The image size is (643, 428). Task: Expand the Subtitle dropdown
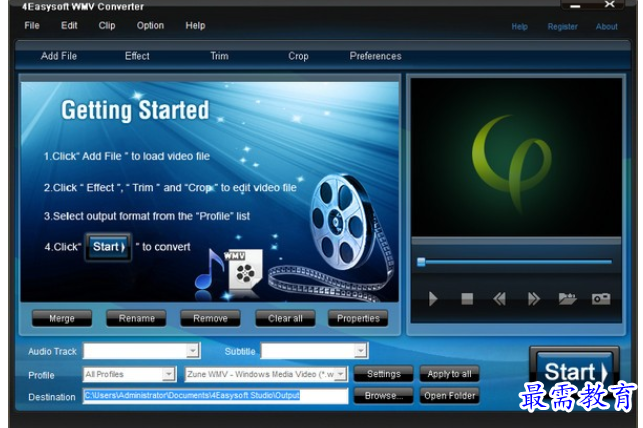point(360,351)
